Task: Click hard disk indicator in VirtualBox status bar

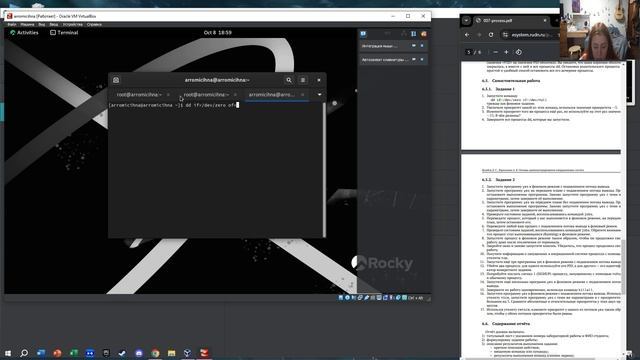Action: (341, 298)
